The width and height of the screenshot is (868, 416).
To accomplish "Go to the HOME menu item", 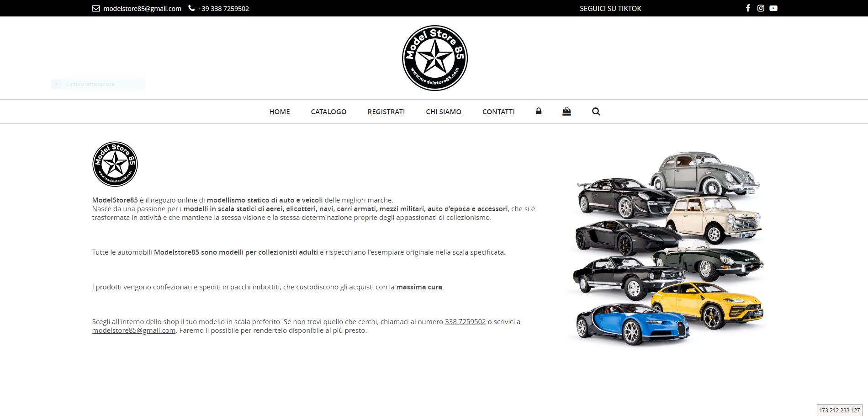I will 280,112.
